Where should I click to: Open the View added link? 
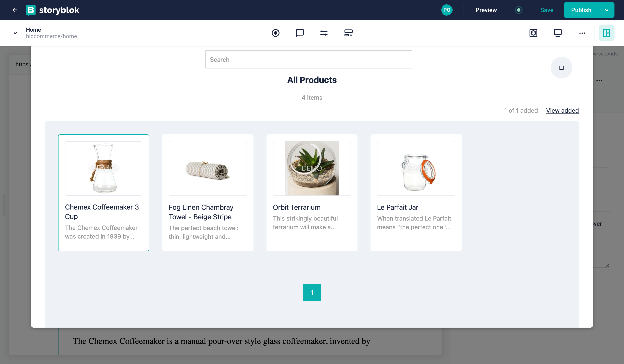562,110
